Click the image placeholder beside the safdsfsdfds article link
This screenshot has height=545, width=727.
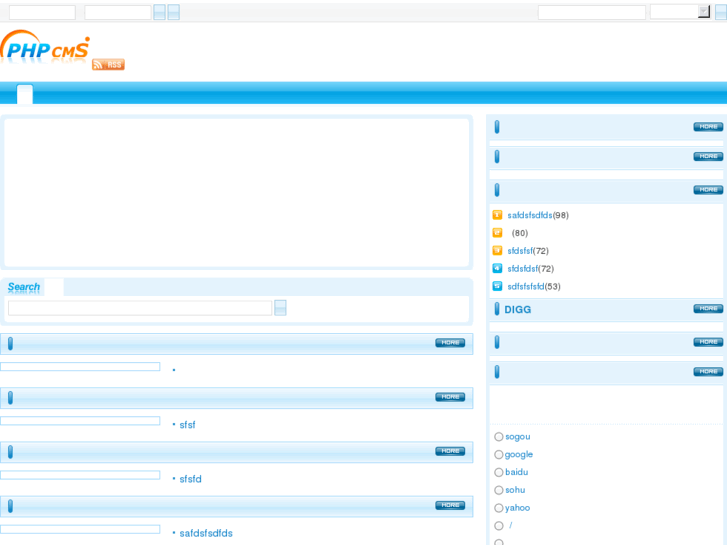80,529
